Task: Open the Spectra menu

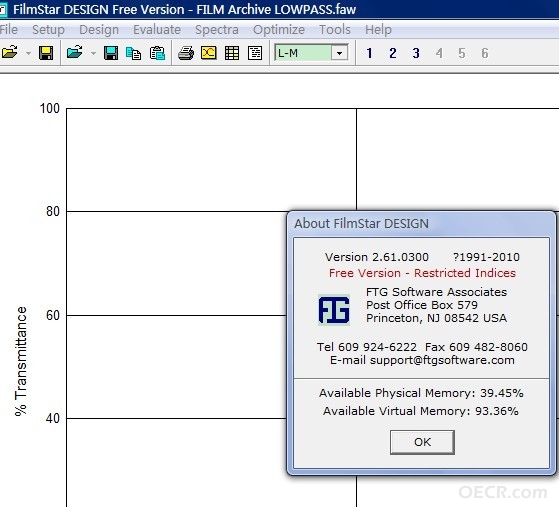Action: point(217,30)
